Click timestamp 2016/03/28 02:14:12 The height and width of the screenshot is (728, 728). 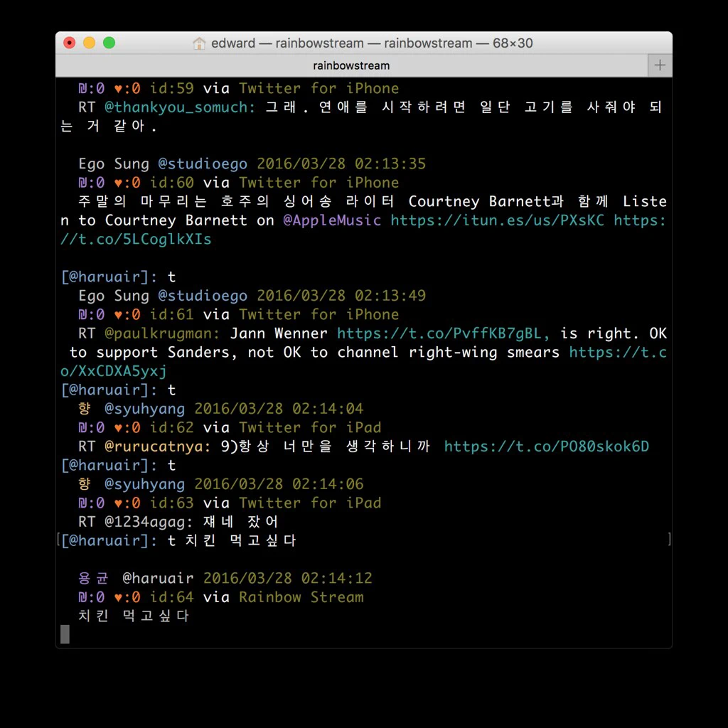tap(288, 579)
